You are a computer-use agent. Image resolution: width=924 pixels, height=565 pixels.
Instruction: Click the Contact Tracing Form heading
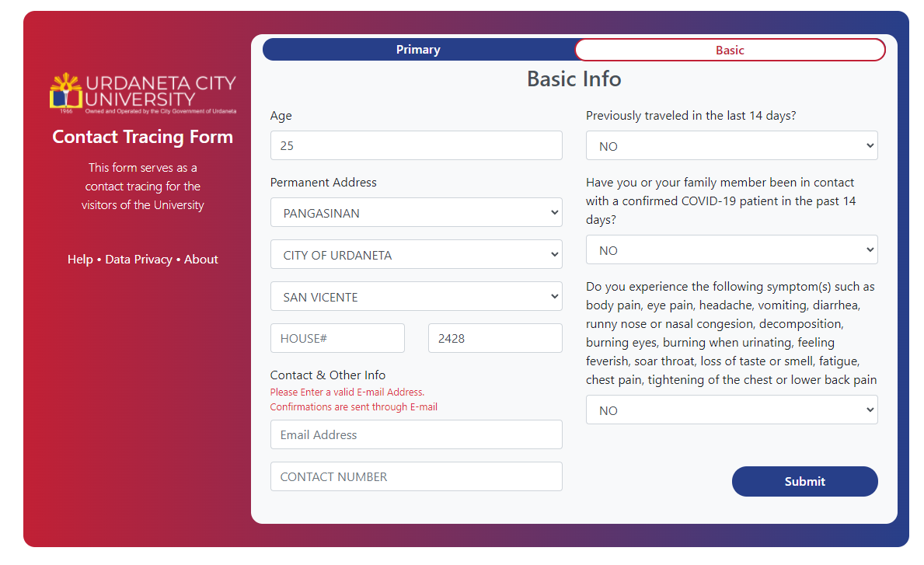142,137
